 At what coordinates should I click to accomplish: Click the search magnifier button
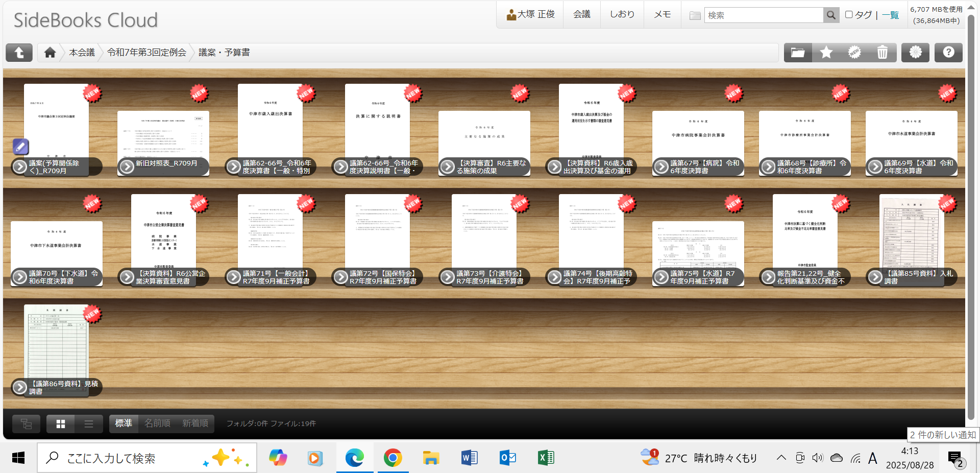[831, 15]
